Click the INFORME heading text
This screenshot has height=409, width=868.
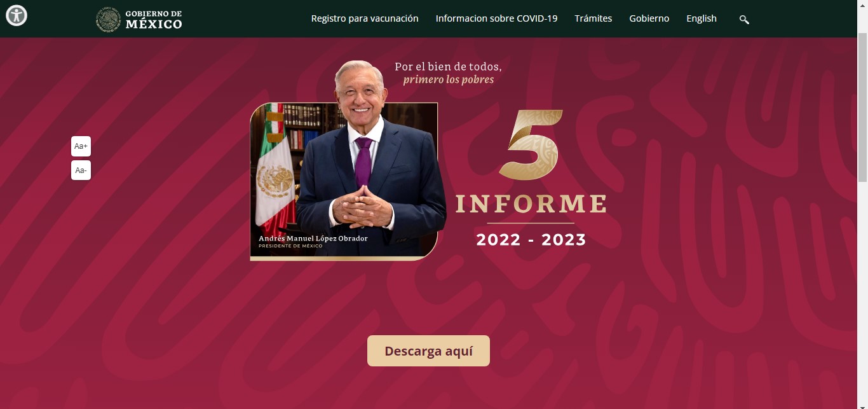click(x=531, y=204)
